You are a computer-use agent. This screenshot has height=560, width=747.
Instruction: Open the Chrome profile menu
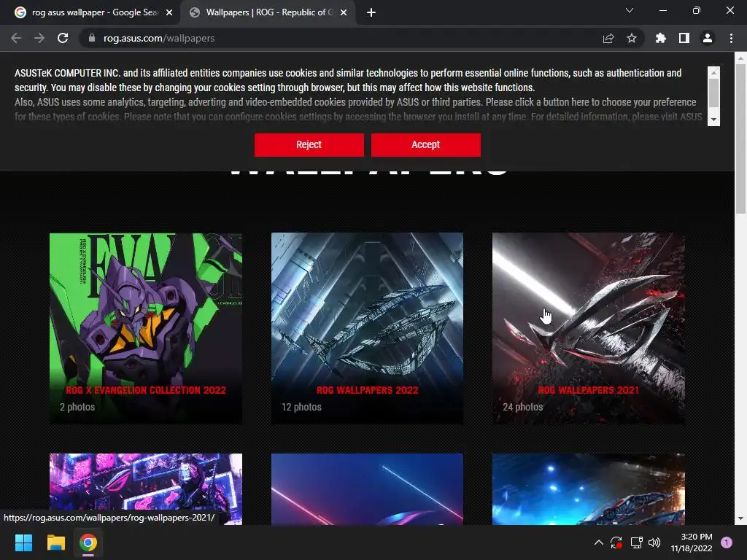pyautogui.click(x=708, y=38)
